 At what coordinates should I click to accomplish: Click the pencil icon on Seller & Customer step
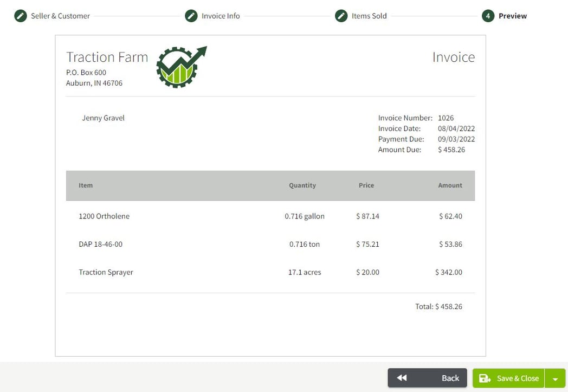[x=21, y=16]
